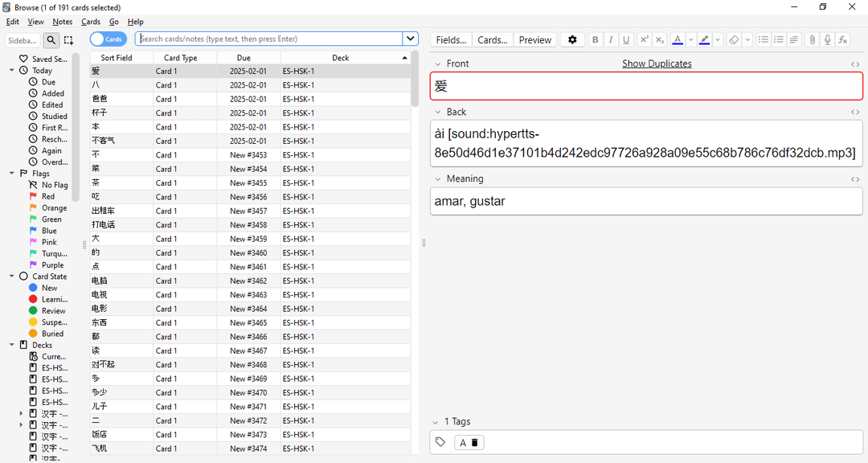Toggle HTML view of the Front field
The height and width of the screenshot is (463, 868).
854,63
